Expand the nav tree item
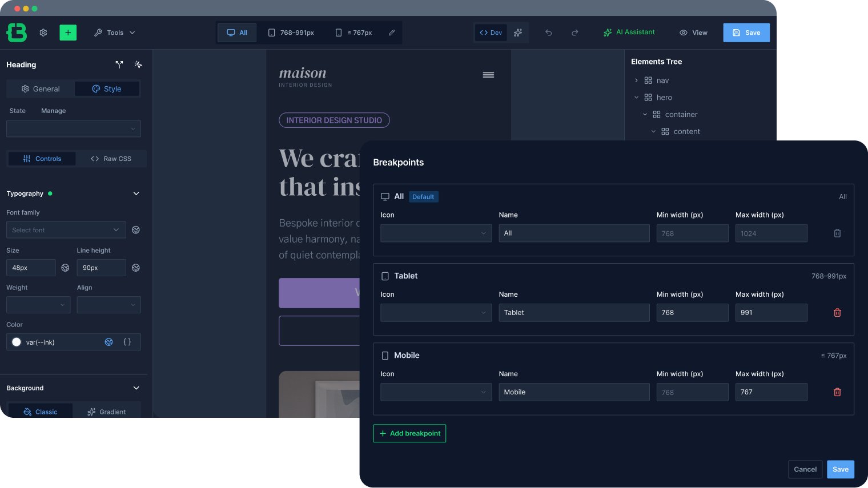Screen dimensions: 868x488 (636, 80)
